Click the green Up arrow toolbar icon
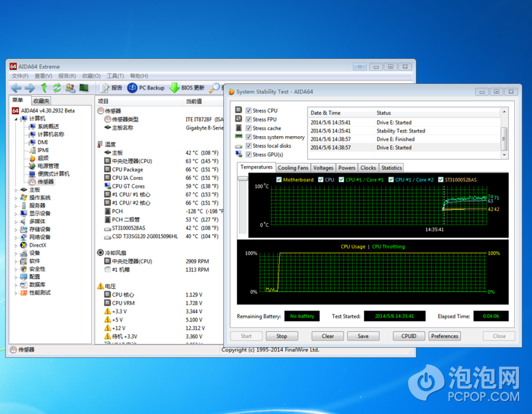This screenshot has width=532, height=414. [44, 88]
